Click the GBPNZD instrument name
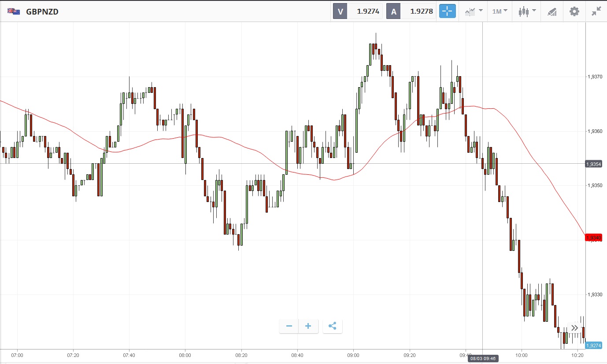Image resolution: width=607 pixels, height=364 pixels. point(42,12)
